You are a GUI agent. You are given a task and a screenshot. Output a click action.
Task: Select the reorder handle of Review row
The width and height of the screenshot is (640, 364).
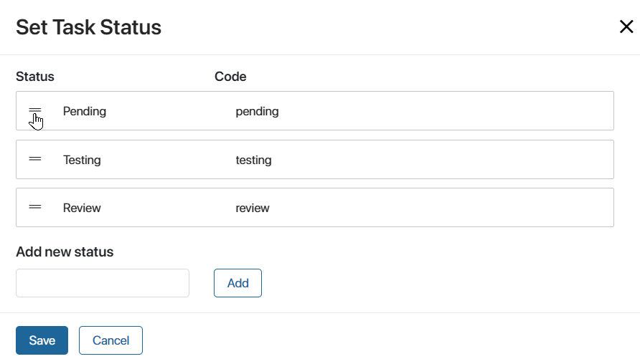click(x=35, y=207)
